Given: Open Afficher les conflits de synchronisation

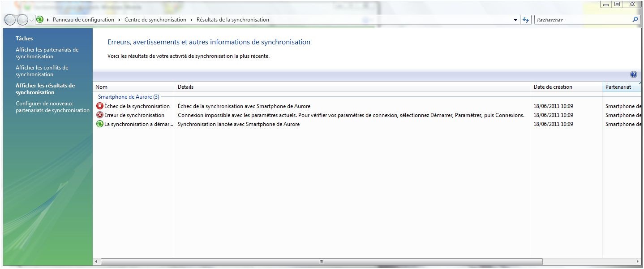Looking at the screenshot, I should [x=42, y=71].
